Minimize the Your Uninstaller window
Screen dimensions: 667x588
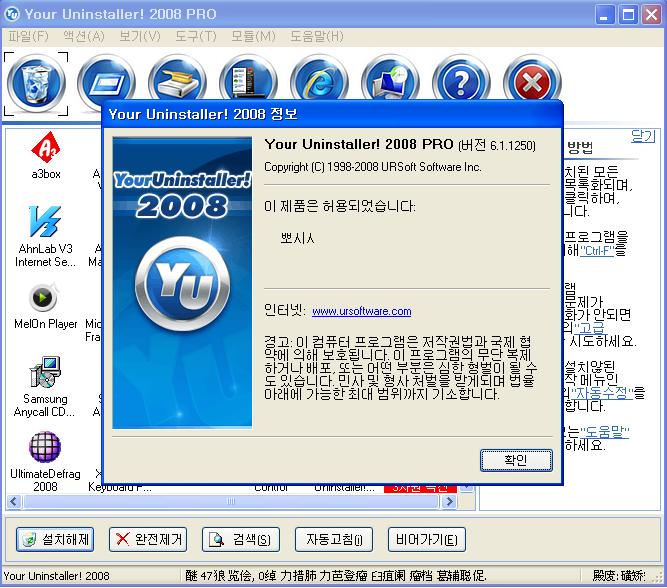pyautogui.click(x=604, y=14)
